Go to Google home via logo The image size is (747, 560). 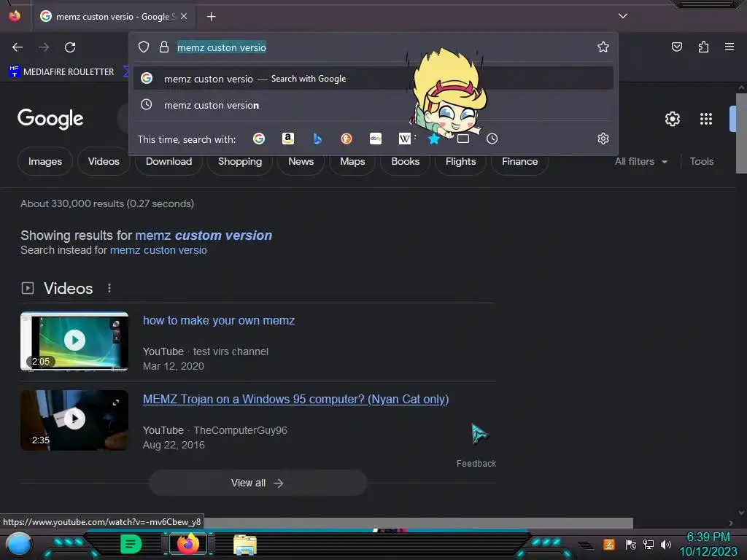click(50, 119)
